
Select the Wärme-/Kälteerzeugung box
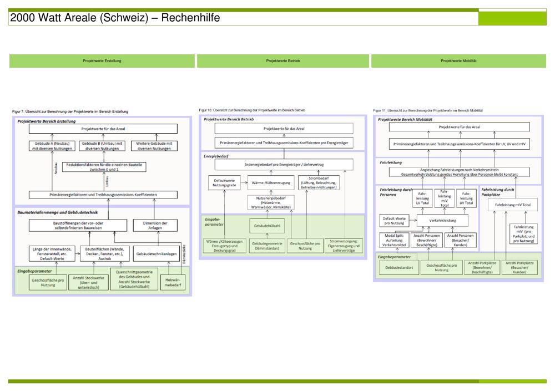tap(271, 182)
